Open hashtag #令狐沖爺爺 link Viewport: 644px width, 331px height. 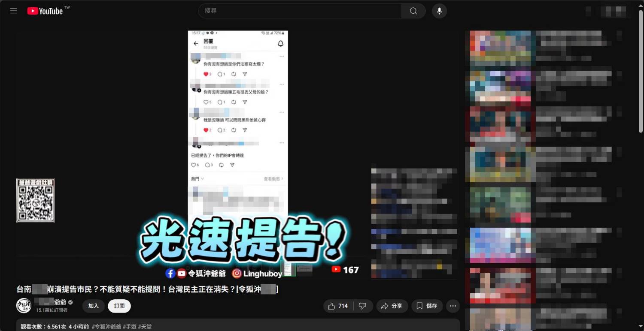(106, 327)
